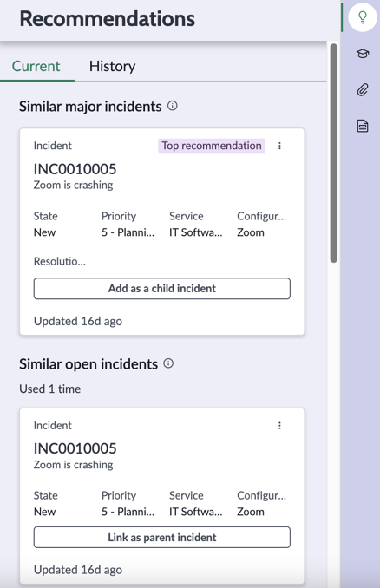Switch to the Current tab

[x=36, y=67]
